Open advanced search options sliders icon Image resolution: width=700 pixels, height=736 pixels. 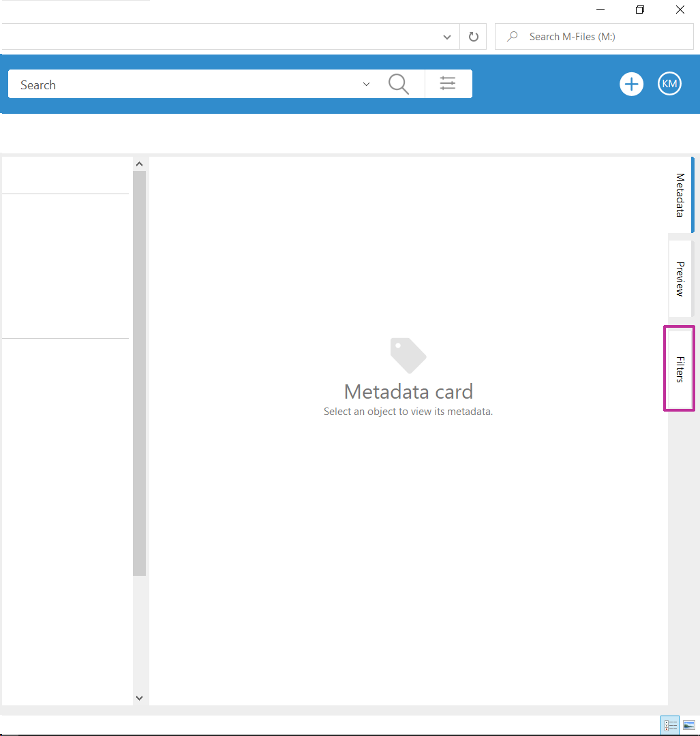tap(448, 84)
